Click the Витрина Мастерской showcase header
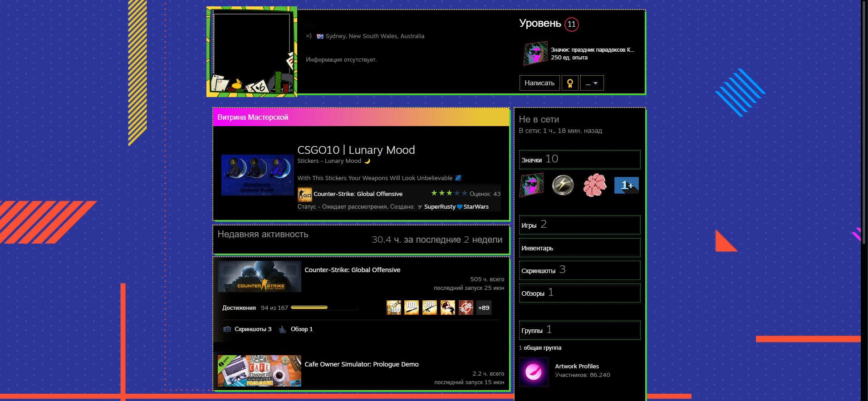868x401 pixels. click(x=361, y=117)
